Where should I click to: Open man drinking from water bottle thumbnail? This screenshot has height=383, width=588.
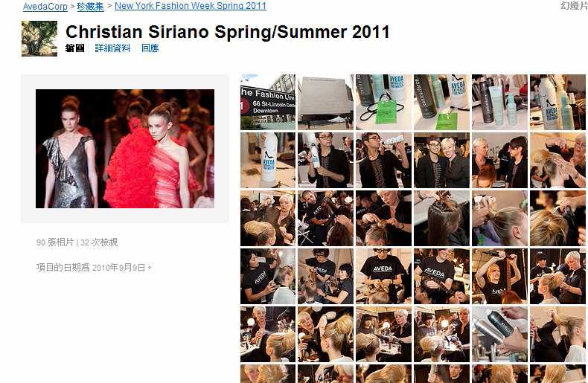[x=383, y=160]
